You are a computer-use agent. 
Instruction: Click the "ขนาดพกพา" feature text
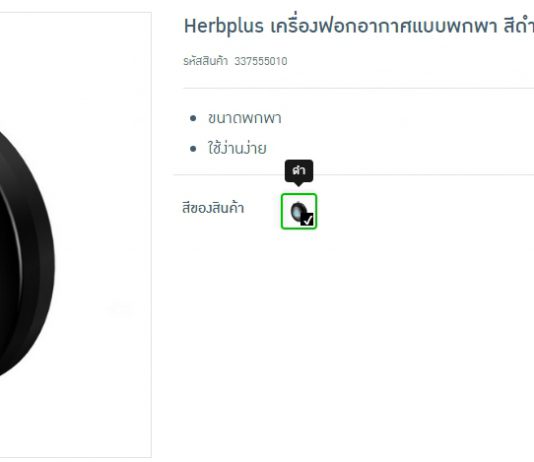tap(245, 118)
